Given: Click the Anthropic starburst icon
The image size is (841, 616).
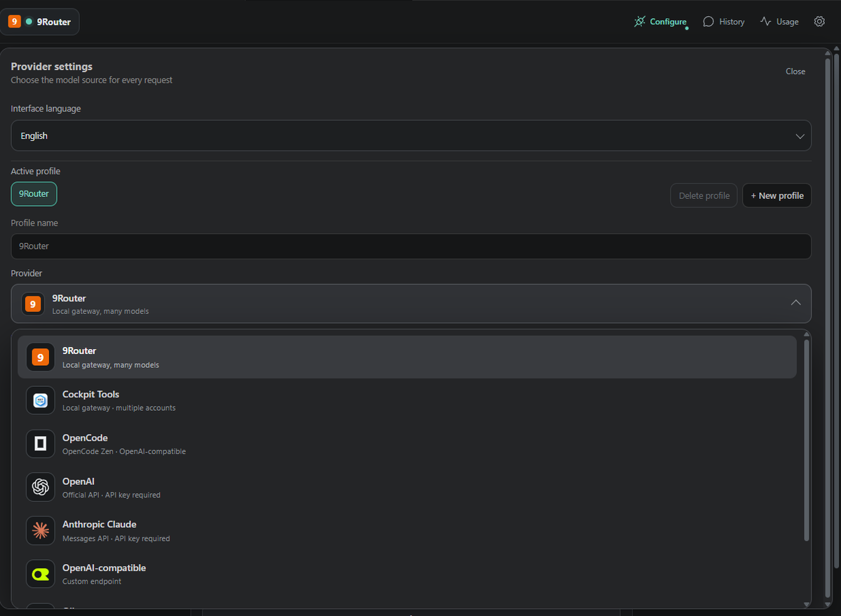Looking at the screenshot, I should (40, 531).
